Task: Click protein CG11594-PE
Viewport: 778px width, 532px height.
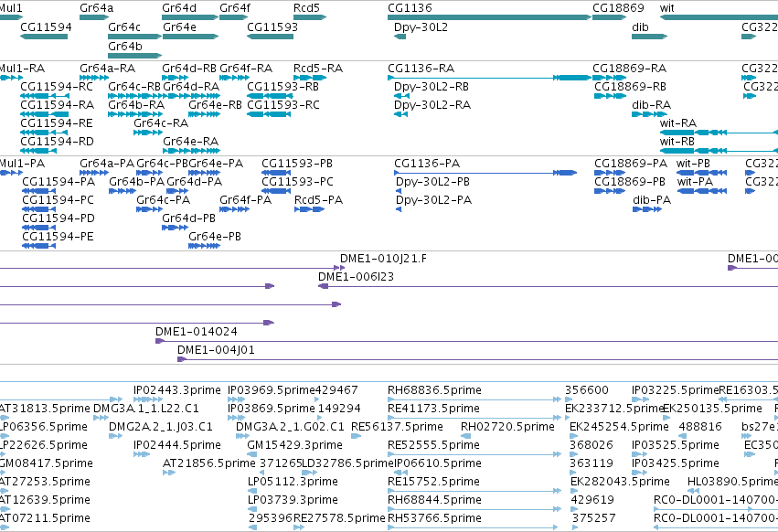Action: point(38,246)
